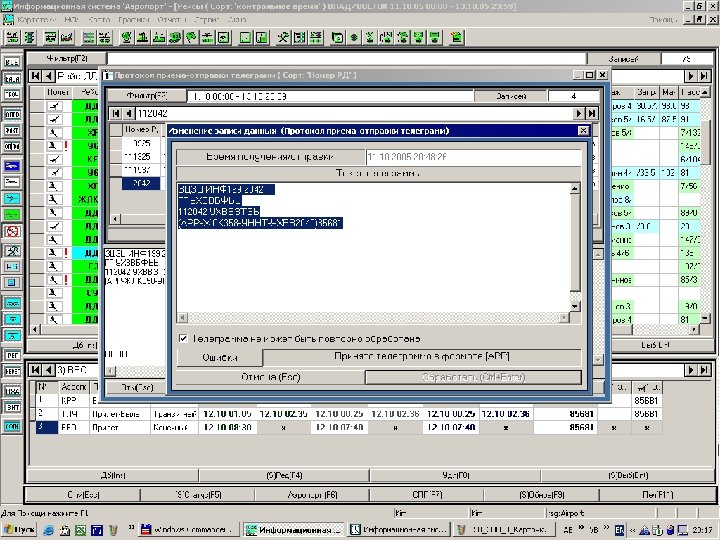Select the highlighted '2042' row in protocol table

141,183
